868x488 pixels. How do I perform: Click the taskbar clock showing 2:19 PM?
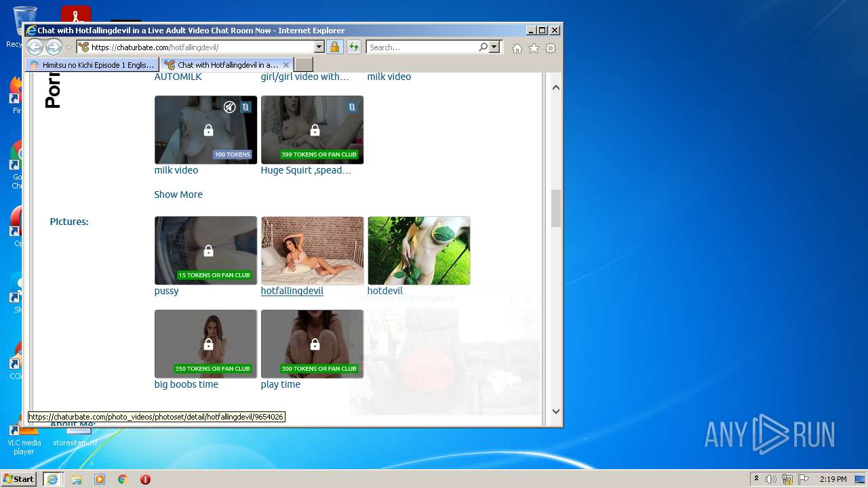(x=833, y=479)
